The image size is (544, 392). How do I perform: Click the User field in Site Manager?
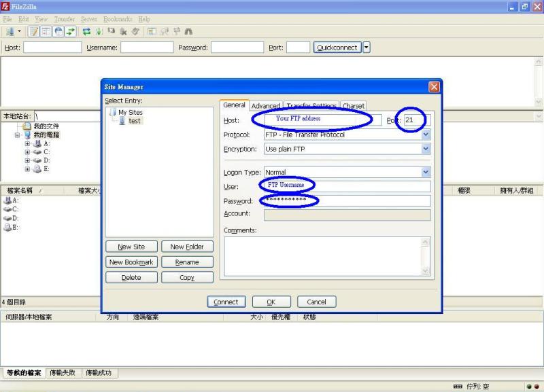[347, 186]
